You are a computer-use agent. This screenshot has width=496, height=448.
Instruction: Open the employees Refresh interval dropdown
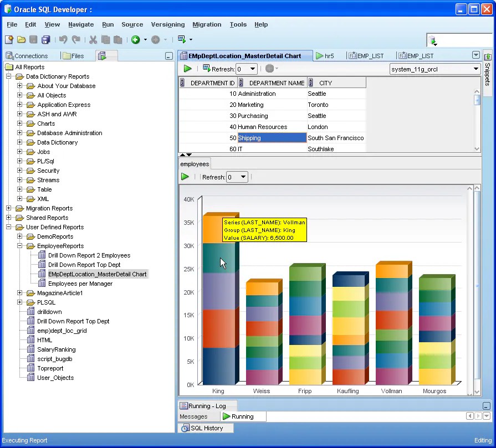click(x=243, y=177)
